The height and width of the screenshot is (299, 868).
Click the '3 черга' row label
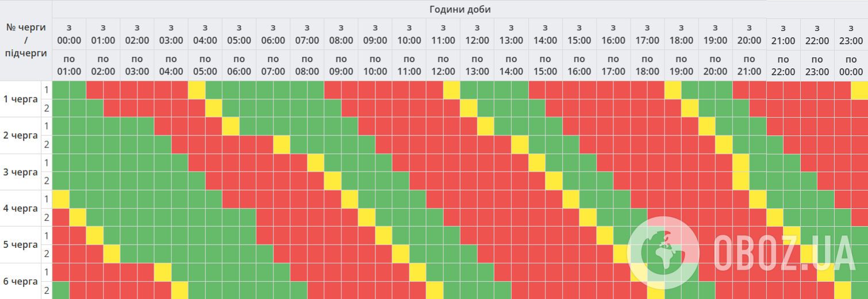tap(21, 172)
